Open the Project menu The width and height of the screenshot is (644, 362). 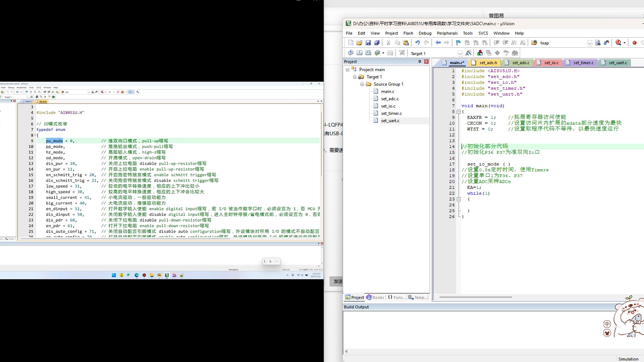(391, 33)
